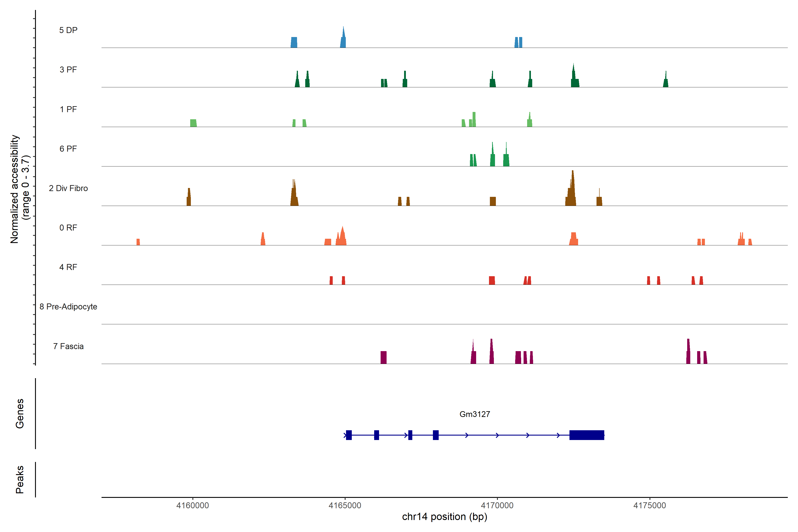Screen dimensions: 798x532
Task: Click the 4 RF track label
Action: coord(68,267)
